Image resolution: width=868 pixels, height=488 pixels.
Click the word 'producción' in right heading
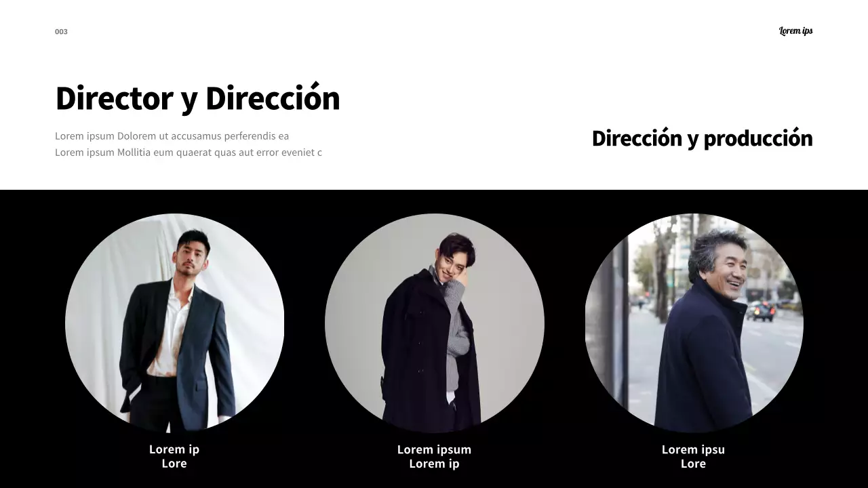click(758, 139)
